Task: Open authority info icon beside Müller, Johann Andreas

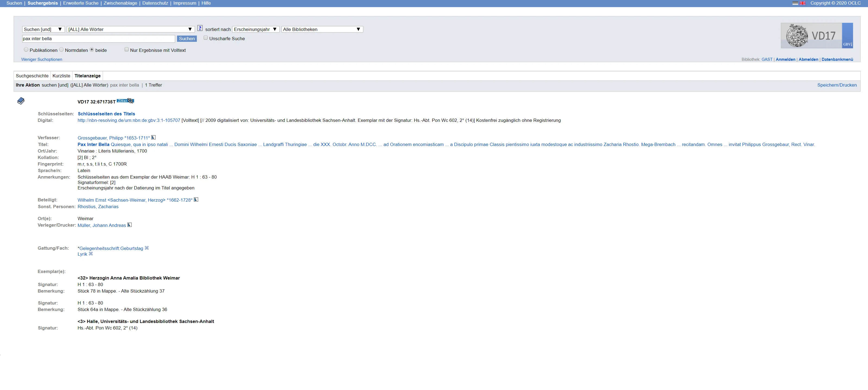Action: point(130,225)
